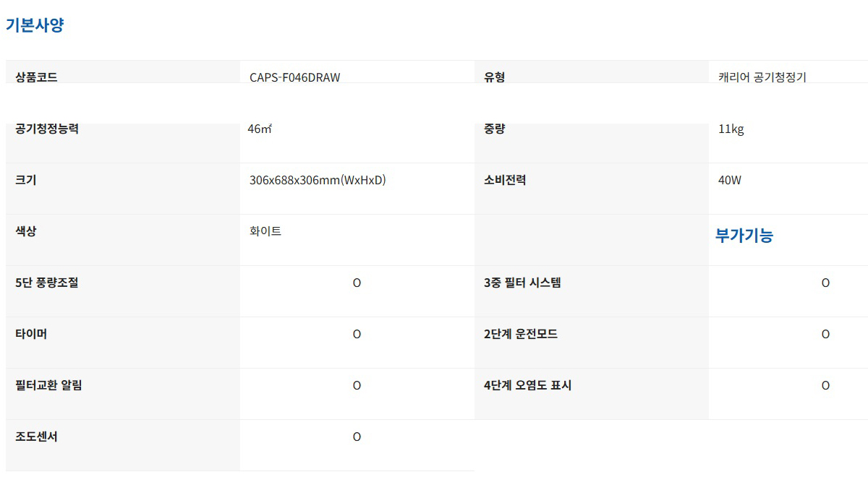The image size is (868, 477).
Task: Select the 40W power consumption value
Action: pyautogui.click(x=729, y=181)
